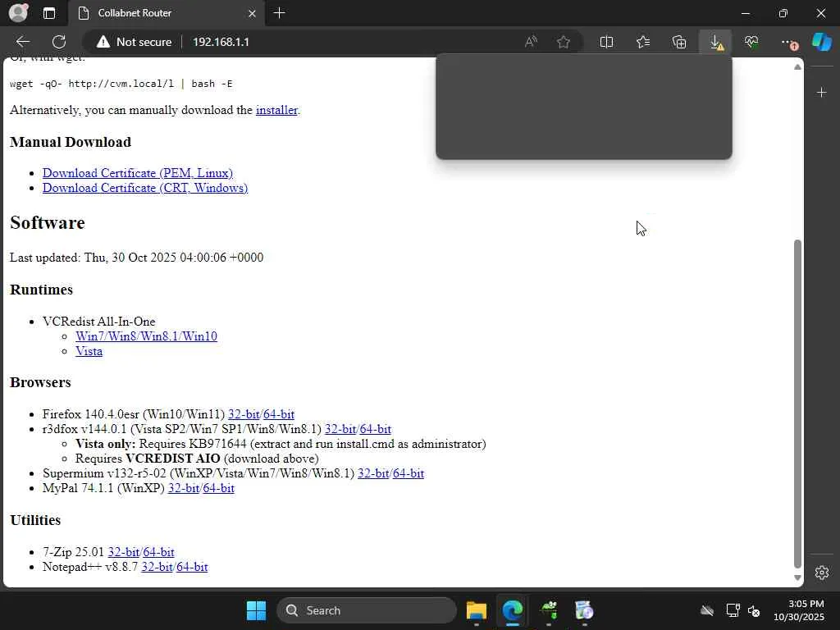
Task: Download Notepad++ v8.8.7 64-bit
Action: (x=192, y=567)
